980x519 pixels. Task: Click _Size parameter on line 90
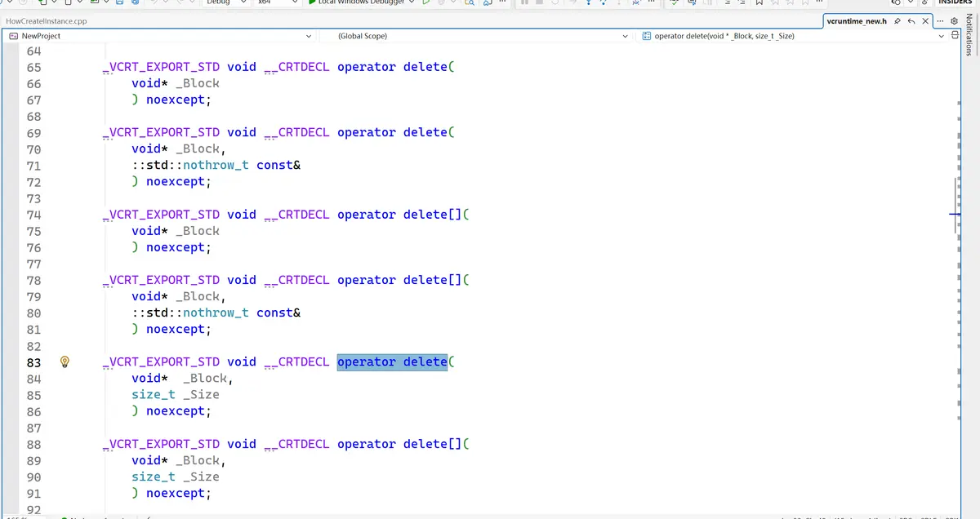201,477
